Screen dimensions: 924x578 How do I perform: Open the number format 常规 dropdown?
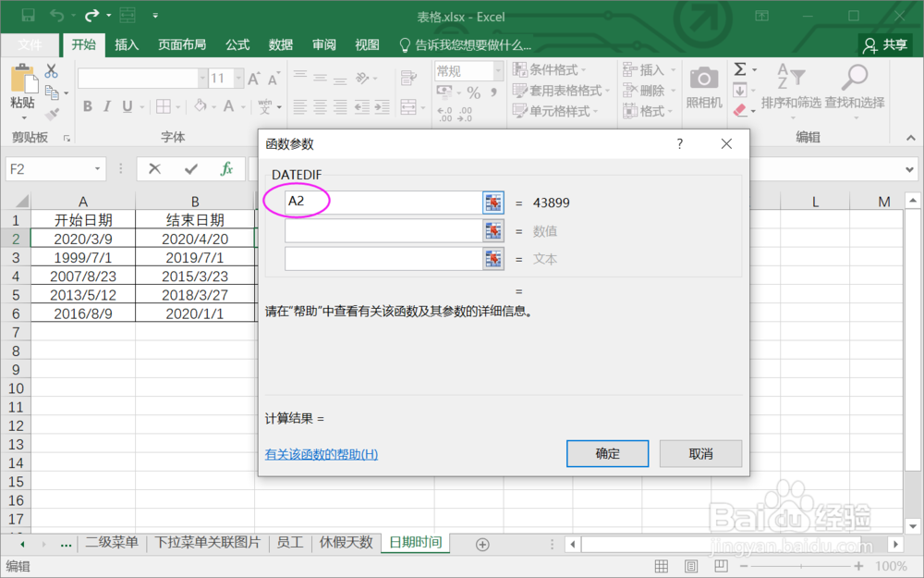click(498, 71)
